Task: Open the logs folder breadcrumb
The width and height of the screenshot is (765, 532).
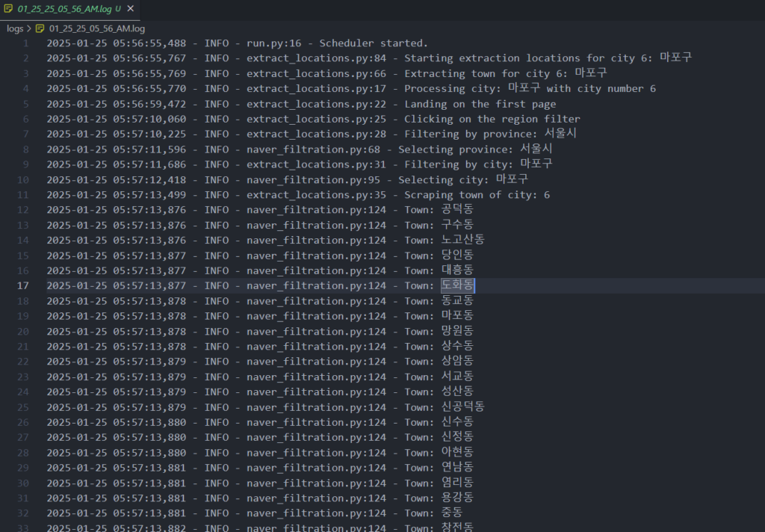Action: click(x=15, y=28)
